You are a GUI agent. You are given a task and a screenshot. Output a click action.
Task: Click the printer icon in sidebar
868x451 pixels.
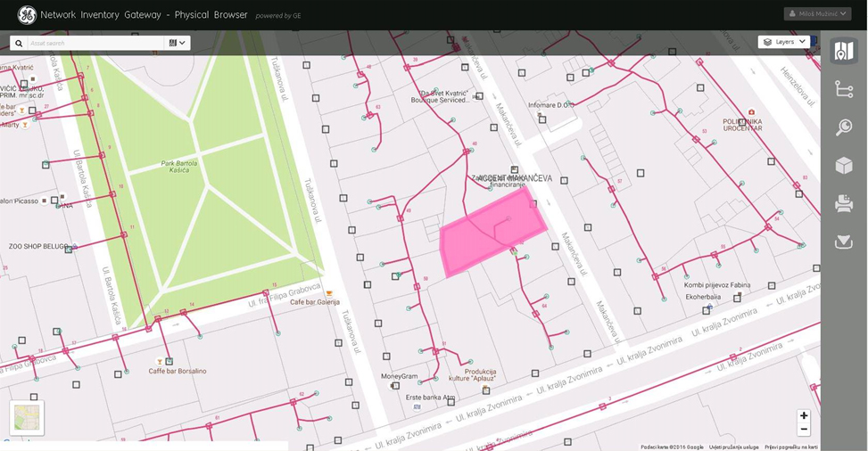843,204
